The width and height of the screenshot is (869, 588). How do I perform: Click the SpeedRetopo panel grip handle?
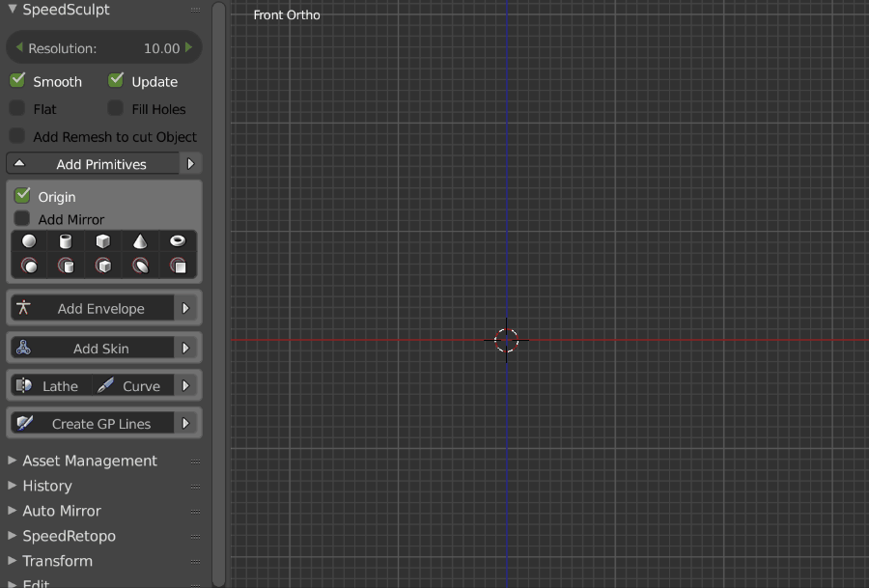[x=195, y=537]
